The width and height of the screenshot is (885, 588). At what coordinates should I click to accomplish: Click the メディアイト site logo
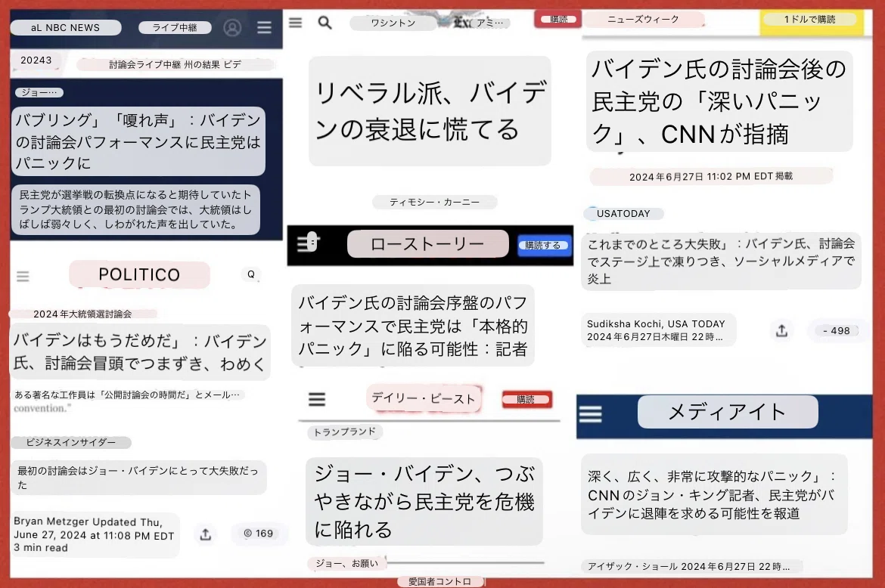728,412
